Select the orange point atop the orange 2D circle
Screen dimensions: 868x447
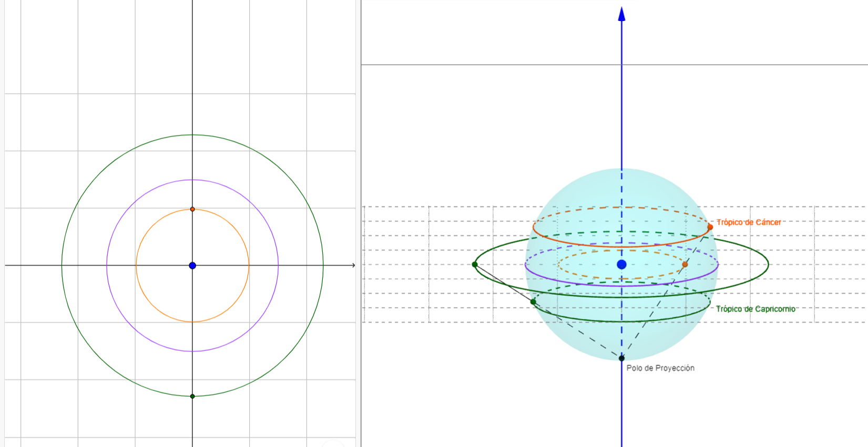pyautogui.click(x=192, y=209)
